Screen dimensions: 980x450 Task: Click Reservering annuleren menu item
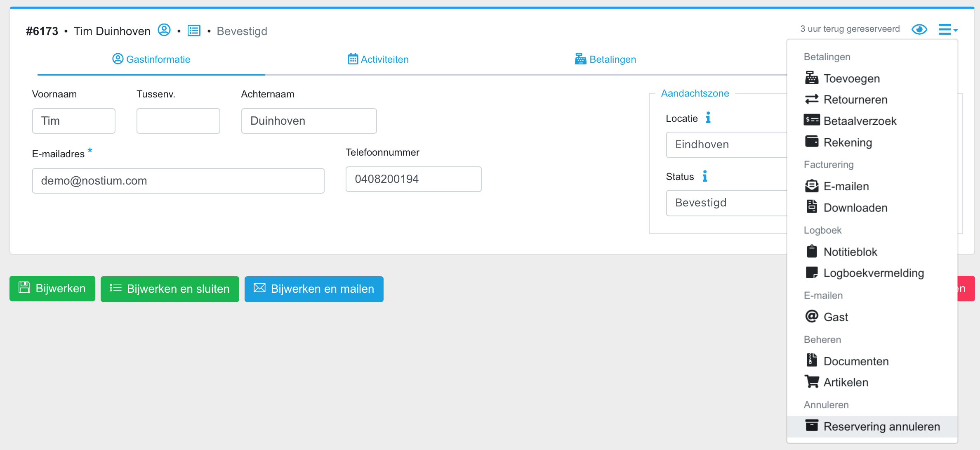881,426
